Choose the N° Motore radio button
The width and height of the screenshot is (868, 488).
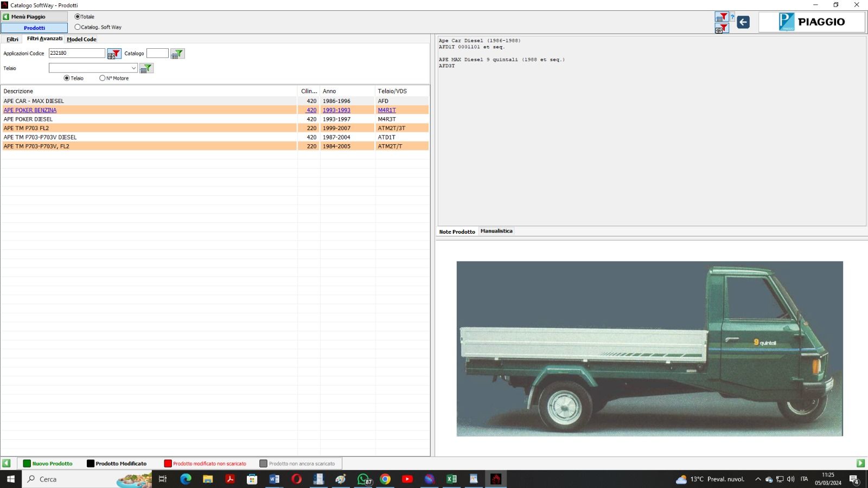pos(103,78)
